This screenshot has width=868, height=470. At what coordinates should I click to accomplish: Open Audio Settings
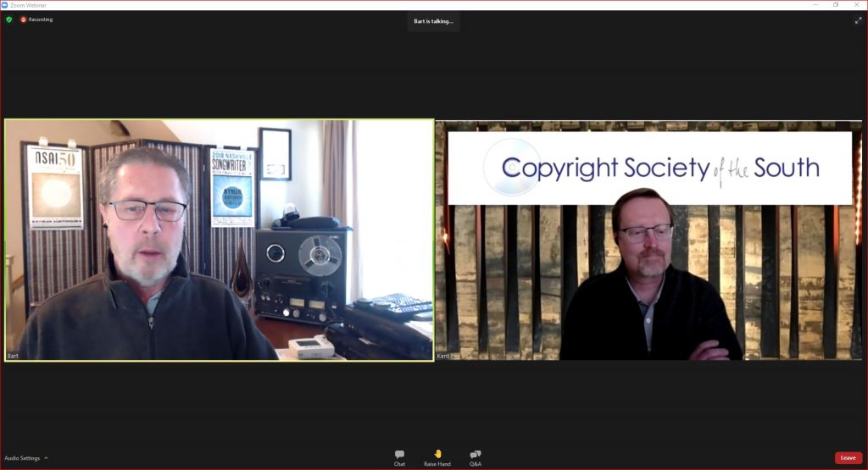(x=22, y=458)
